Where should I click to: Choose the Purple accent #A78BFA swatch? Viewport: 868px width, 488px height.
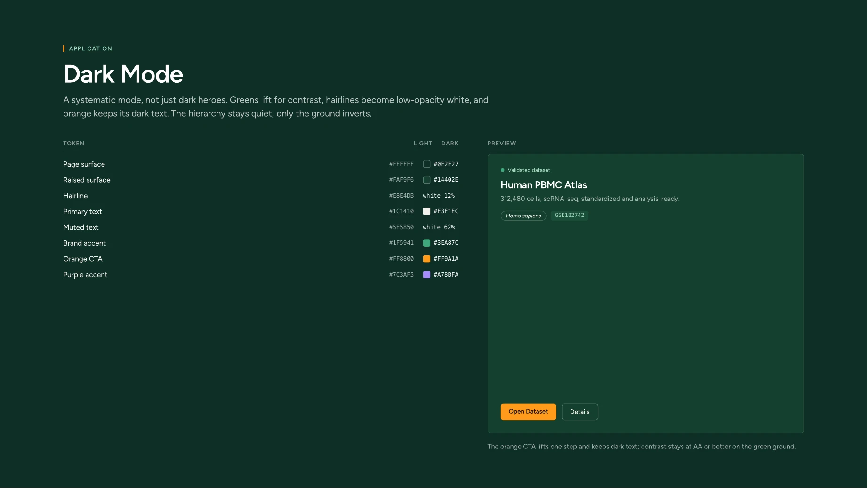tap(426, 274)
